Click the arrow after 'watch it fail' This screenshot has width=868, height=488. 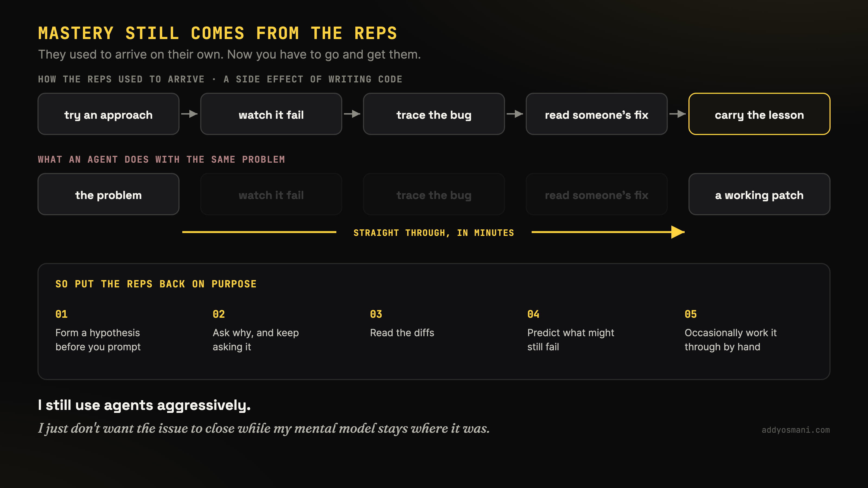(352, 114)
